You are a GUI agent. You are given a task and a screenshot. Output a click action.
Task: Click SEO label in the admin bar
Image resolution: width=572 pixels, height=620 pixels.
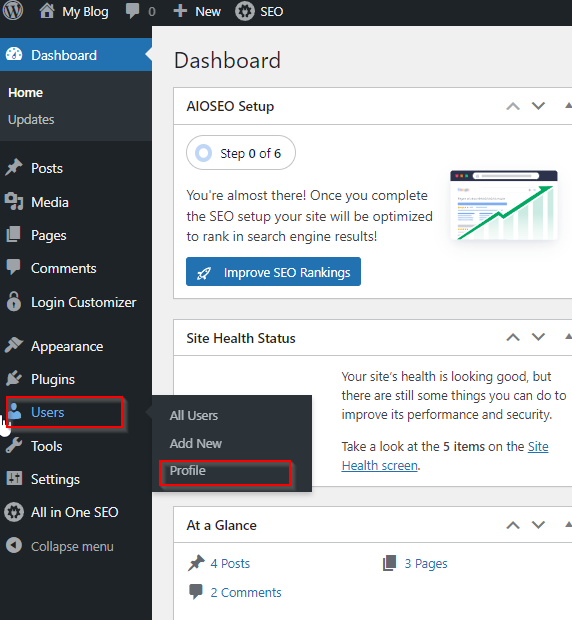tap(272, 11)
